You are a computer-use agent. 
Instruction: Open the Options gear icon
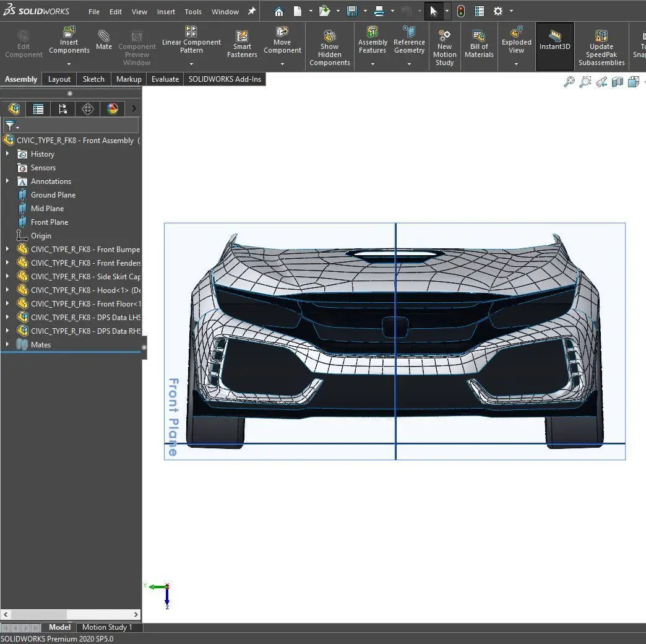click(x=497, y=11)
